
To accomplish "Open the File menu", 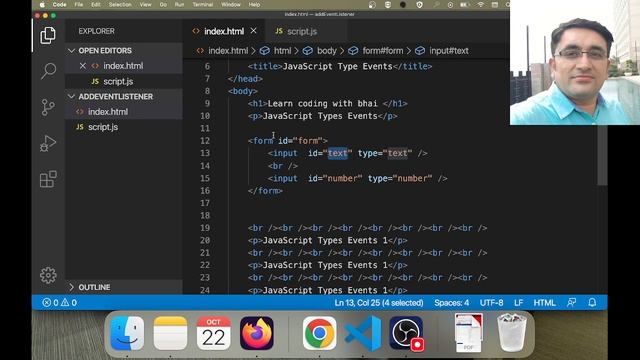I will coord(78,4).
